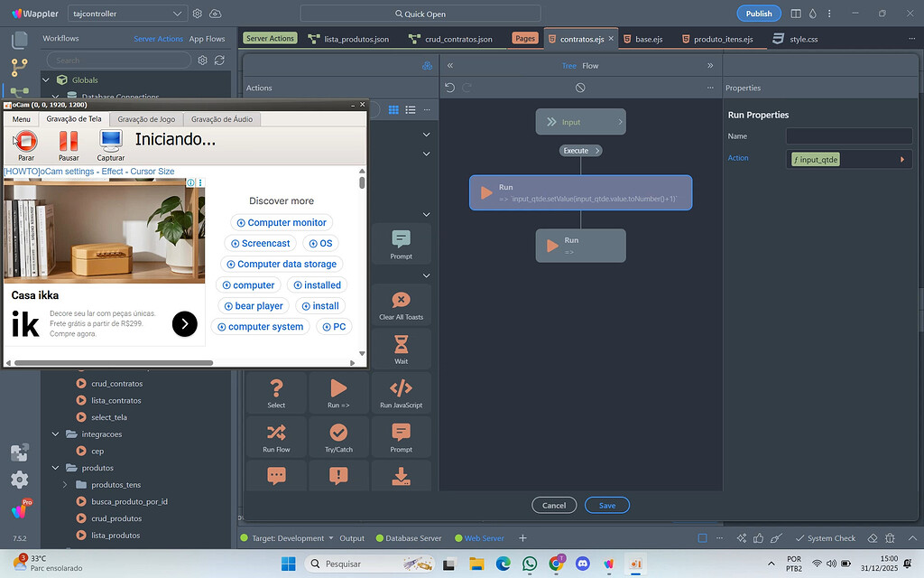Toggle the theme droplet icon in top bar
This screenshot has width=924, height=578.
(x=813, y=14)
